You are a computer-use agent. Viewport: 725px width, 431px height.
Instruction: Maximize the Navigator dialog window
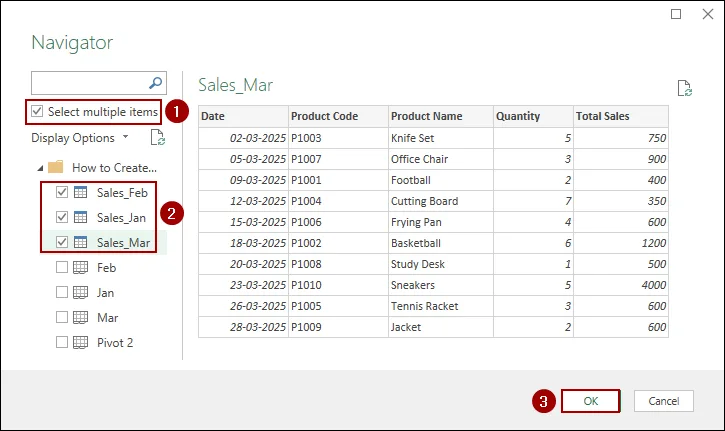tap(676, 14)
